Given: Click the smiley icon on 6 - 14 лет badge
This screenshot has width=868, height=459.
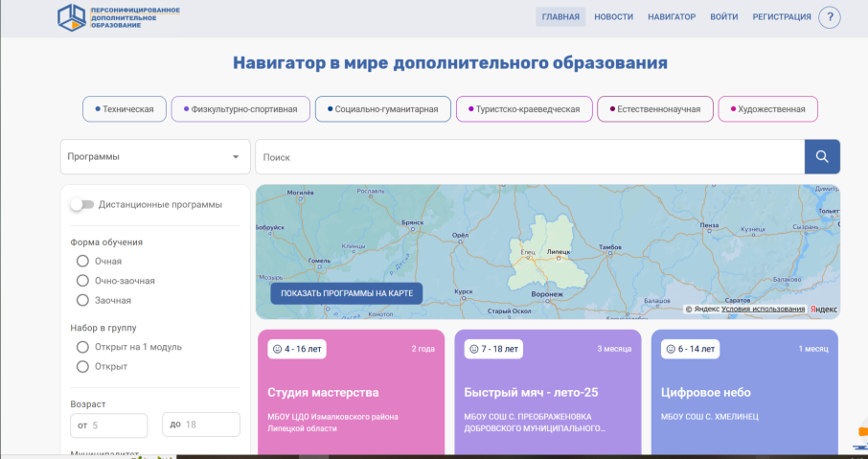Looking at the screenshot, I should [671, 349].
